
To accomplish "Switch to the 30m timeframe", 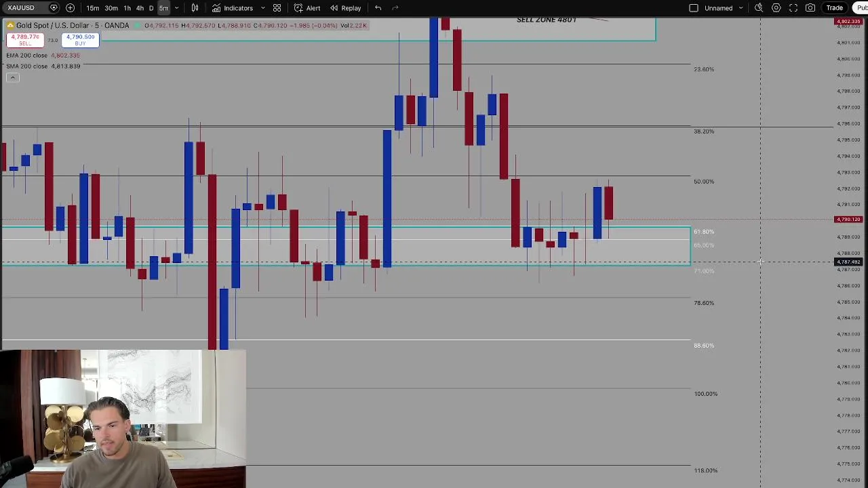I will tap(111, 8).
